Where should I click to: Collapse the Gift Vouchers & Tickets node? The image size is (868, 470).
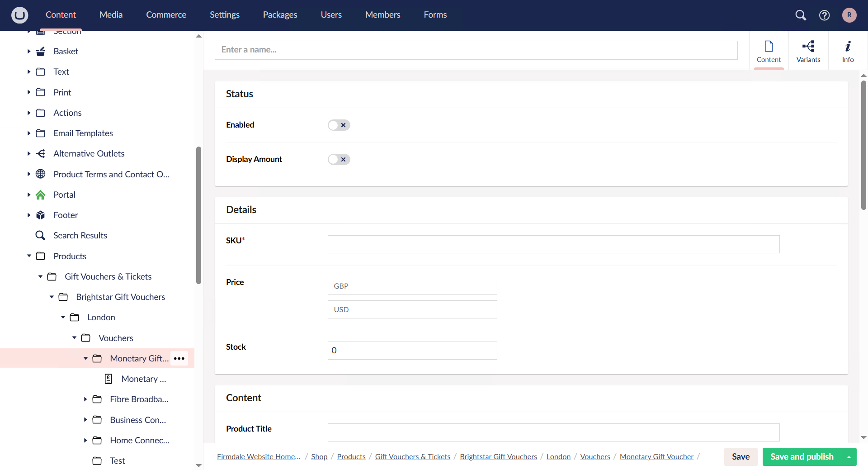(40, 276)
